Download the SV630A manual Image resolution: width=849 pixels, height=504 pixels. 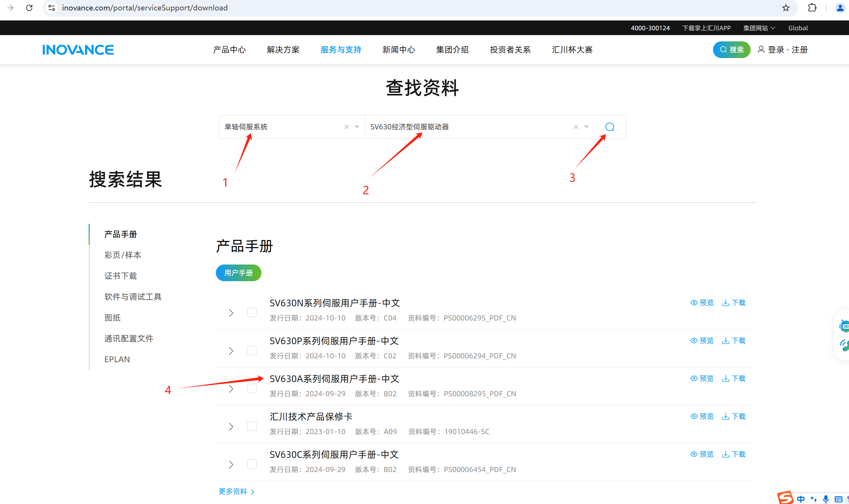[734, 379]
